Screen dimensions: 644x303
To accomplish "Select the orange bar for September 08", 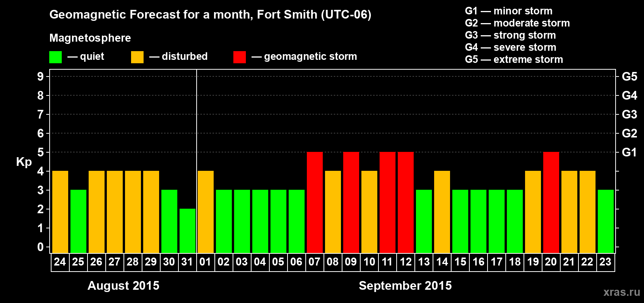I will pos(333,212).
